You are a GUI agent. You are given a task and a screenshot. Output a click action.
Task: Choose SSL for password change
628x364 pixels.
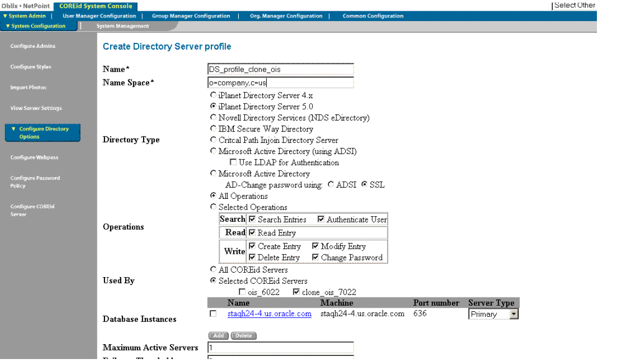[364, 184]
